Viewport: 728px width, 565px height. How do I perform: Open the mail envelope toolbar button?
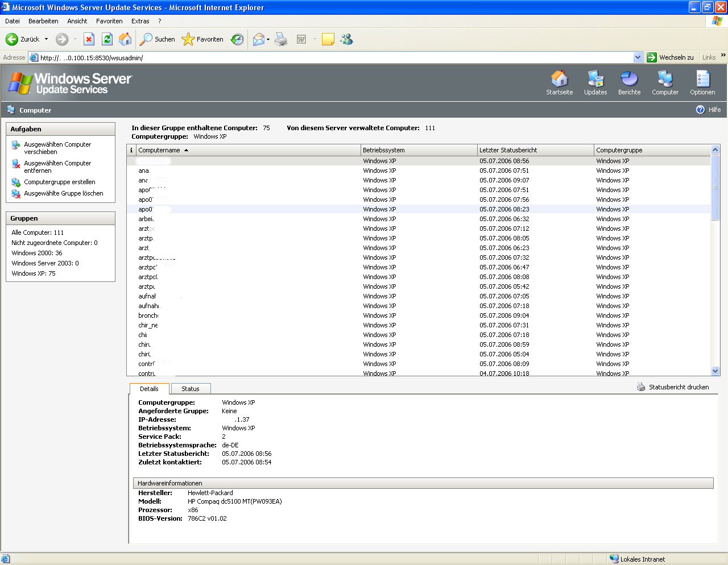259,39
